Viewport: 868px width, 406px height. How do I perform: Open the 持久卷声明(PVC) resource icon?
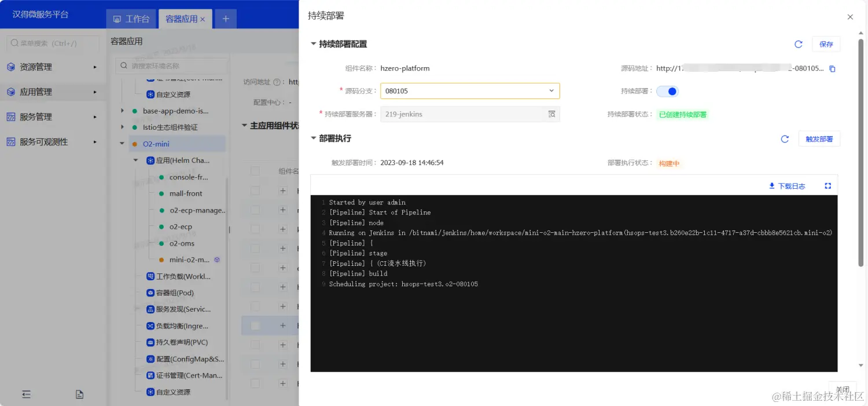[150, 342]
